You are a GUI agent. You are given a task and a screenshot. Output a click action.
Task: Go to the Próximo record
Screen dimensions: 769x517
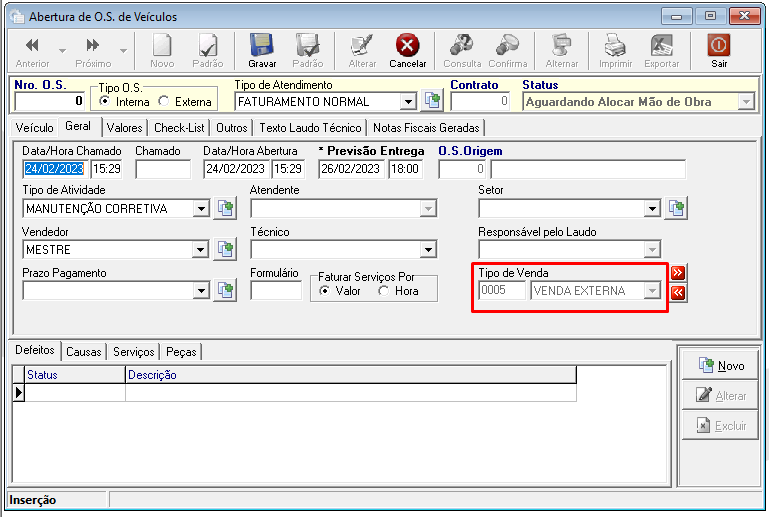point(93,51)
